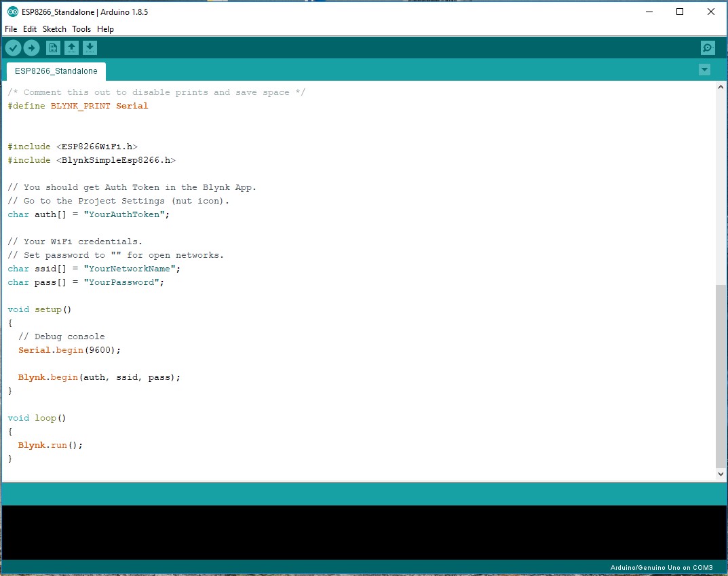Open an existing sketch via toolbar icon

[71, 47]
